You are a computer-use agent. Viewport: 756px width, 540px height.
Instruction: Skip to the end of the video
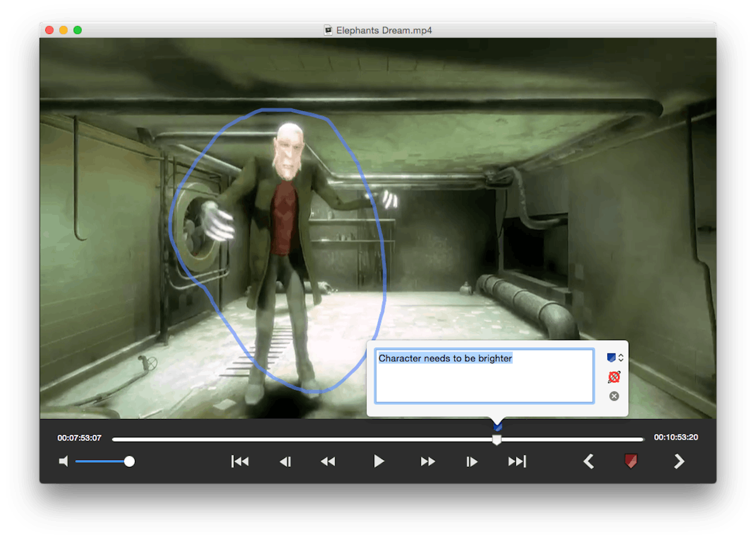click(517, 462)
